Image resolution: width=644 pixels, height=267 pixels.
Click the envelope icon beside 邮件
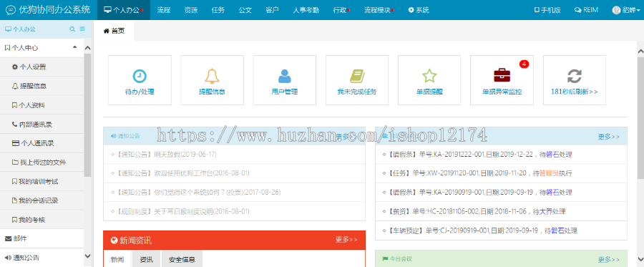pos(8,238)
